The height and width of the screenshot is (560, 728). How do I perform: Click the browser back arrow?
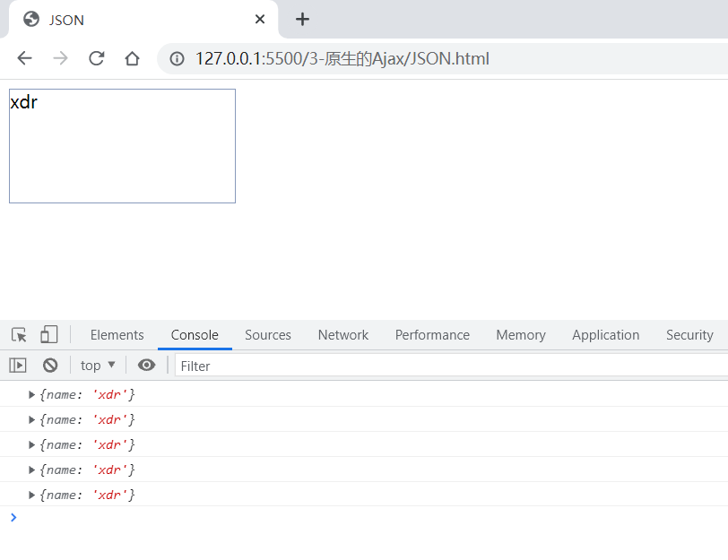tap(24, 58)
